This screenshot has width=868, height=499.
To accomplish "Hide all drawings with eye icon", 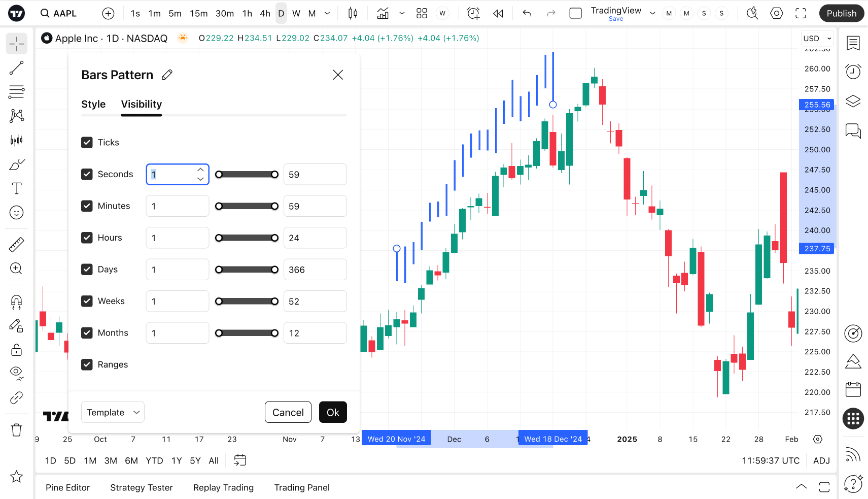I will 16,374.
